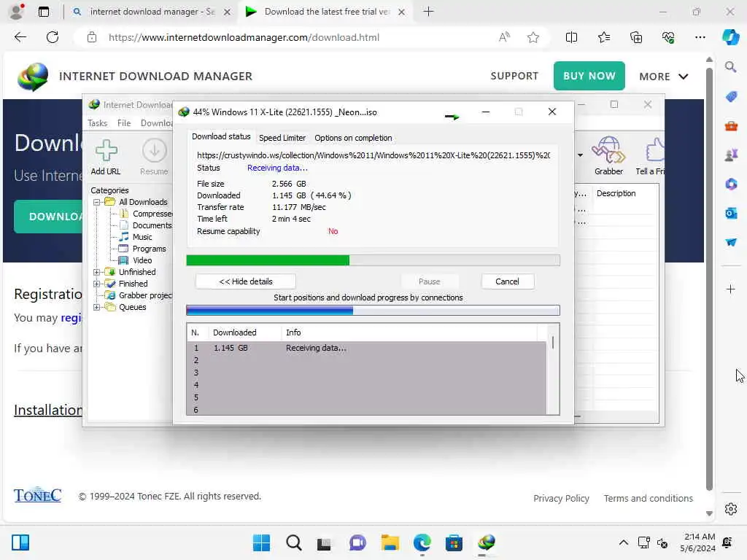Open the File menu in IDM

[x=124, y=122]
